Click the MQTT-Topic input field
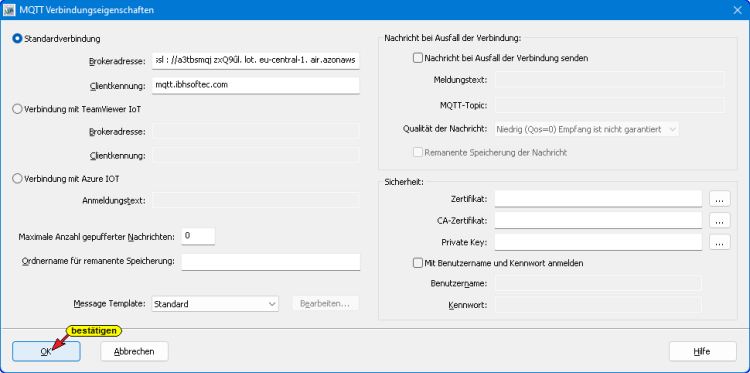750x373 pixels. (610, 105)
